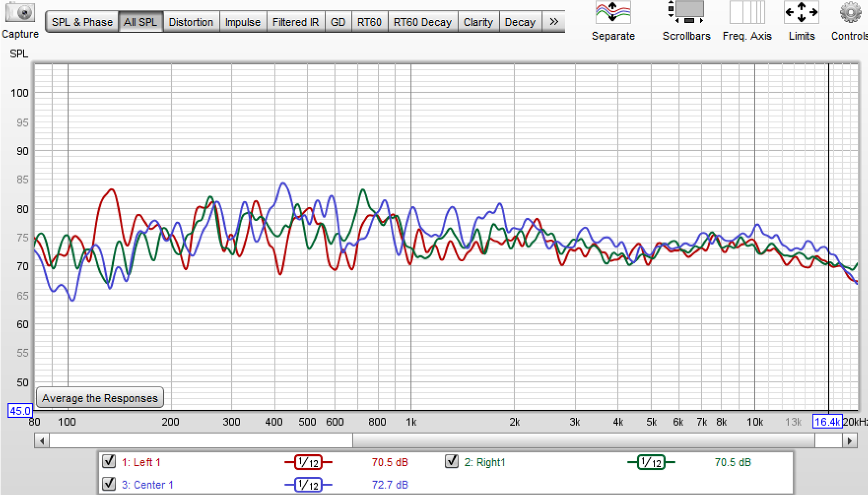Click the 45.0 lower SPL limit field

coord(20,411)
